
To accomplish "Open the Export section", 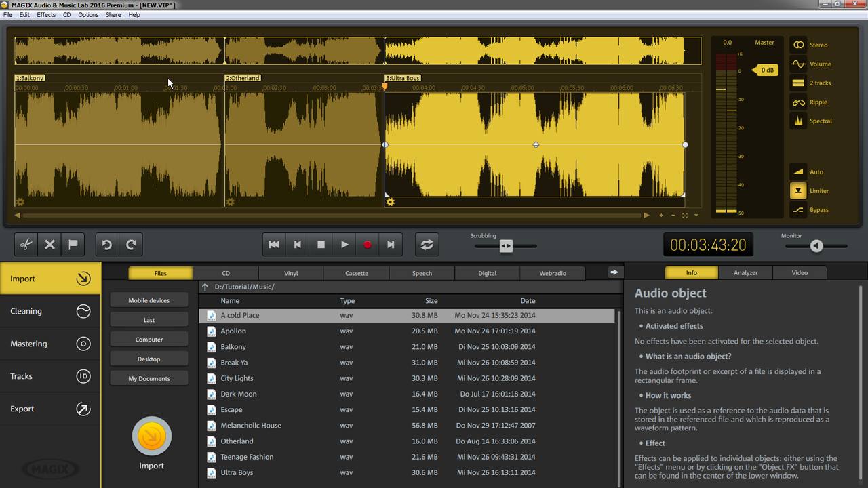I will [50, 409].
